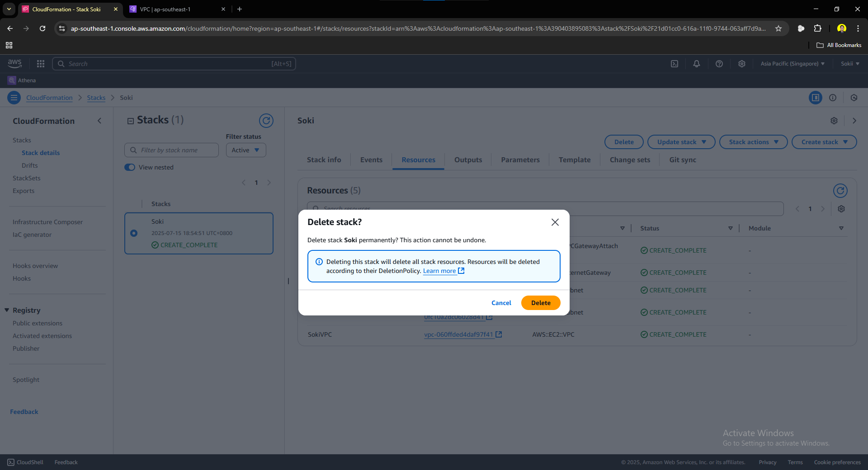The width and height of the screenshot is (868, 470).
Task: Click the stack Delete button in toolbar
Action: pyautogui.click(x=624, y=142)
